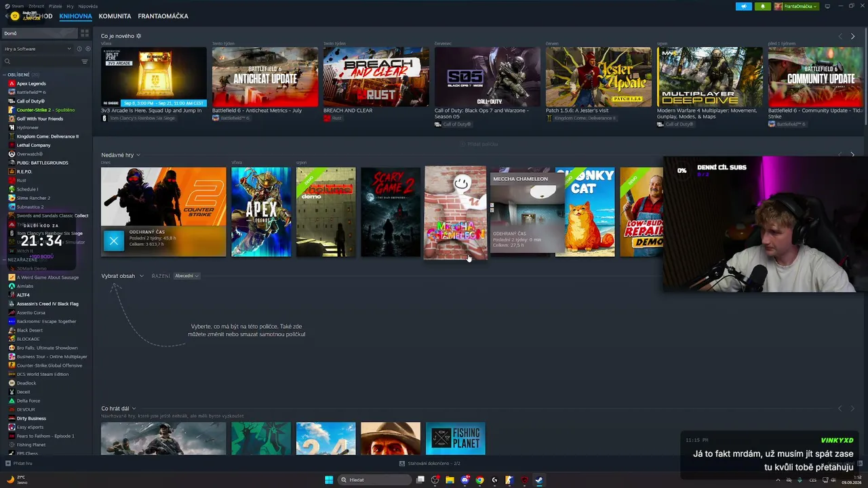868x488 pixels.
Task: Select Call of Duty in favorites list
Action: tap(31, 101)
